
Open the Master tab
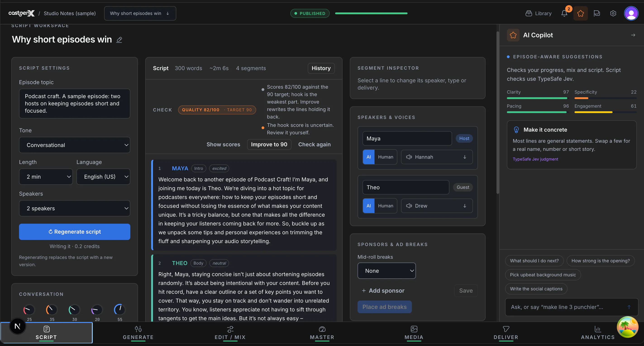click(322, 333)
